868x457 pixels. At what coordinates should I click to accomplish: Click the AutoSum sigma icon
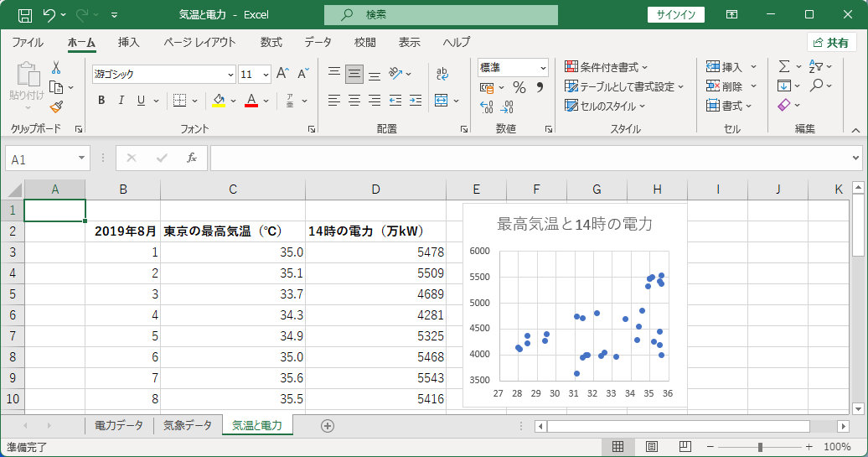(x=784, y=66)
